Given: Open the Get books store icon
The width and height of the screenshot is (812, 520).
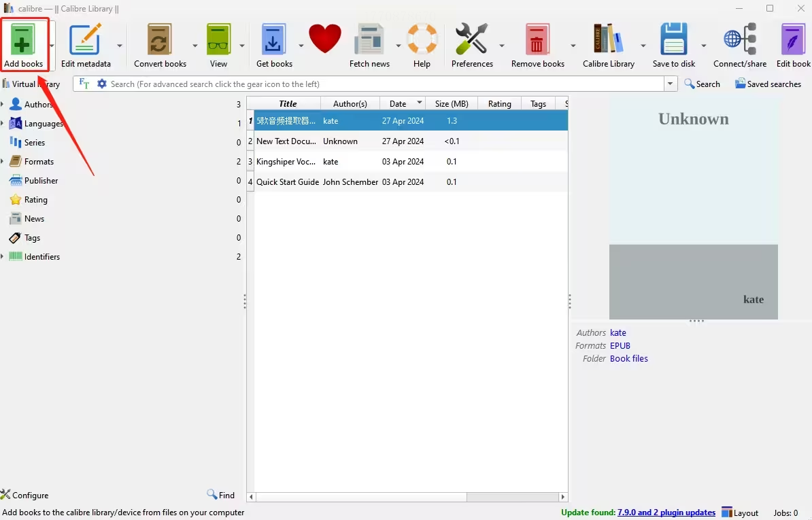Looking at the screenshot, I should (274, 42).
